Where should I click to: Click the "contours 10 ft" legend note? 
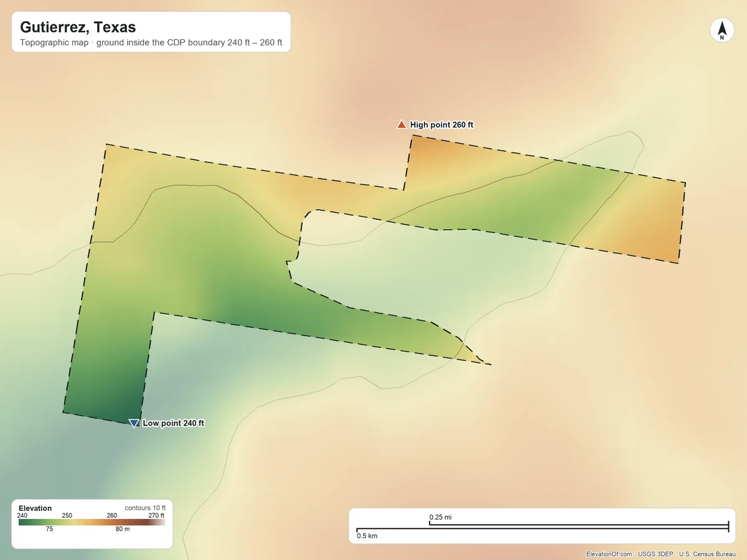(145, 508)
